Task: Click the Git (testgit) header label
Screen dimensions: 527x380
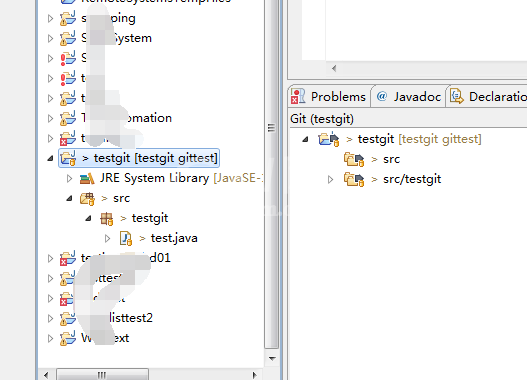Action: pyautogui.click(x=322, y=119)
